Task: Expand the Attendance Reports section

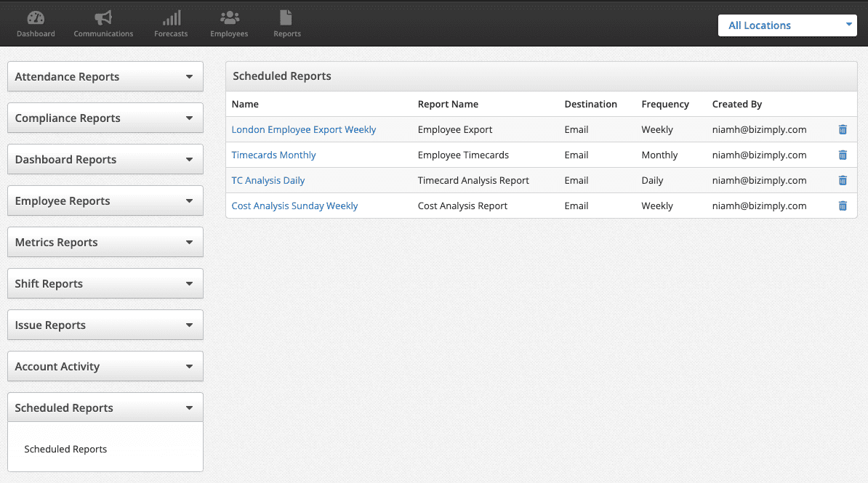Action: (105, 77)
